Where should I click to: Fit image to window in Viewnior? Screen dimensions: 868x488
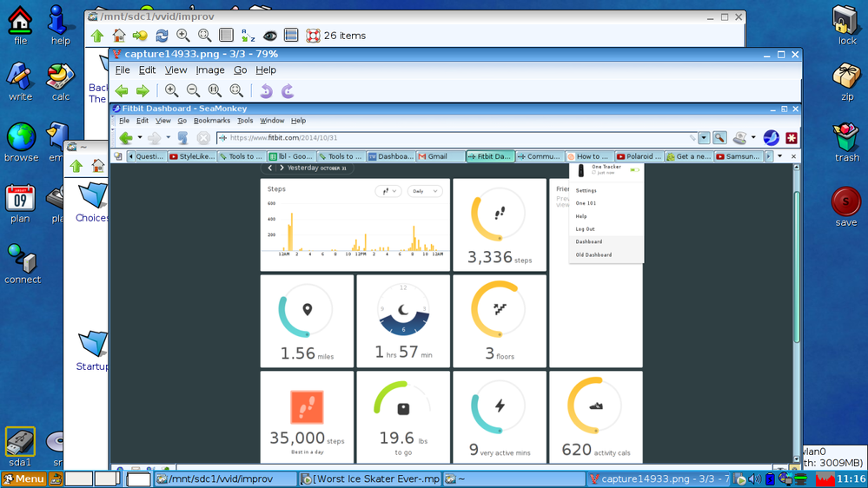coord(236,90)
